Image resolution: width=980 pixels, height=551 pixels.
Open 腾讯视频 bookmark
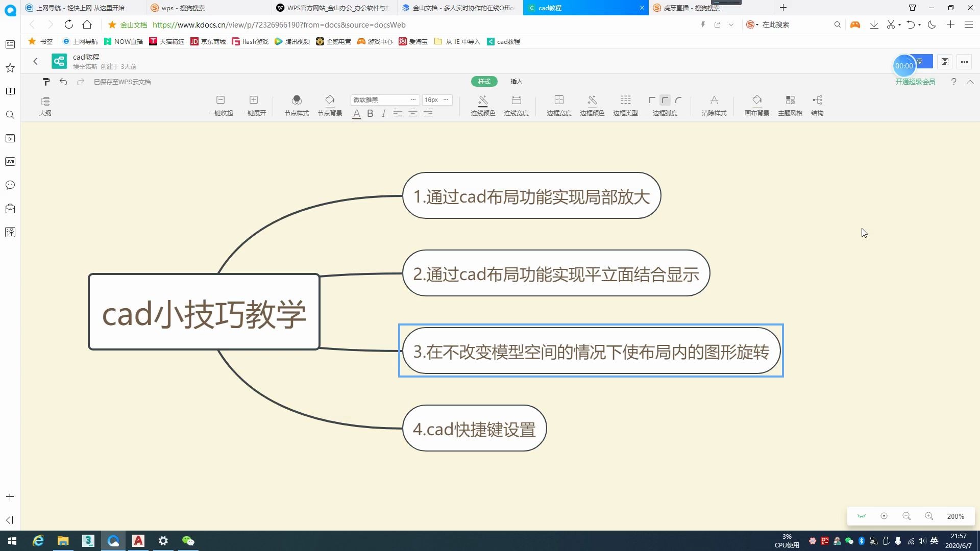coord(292,41)
